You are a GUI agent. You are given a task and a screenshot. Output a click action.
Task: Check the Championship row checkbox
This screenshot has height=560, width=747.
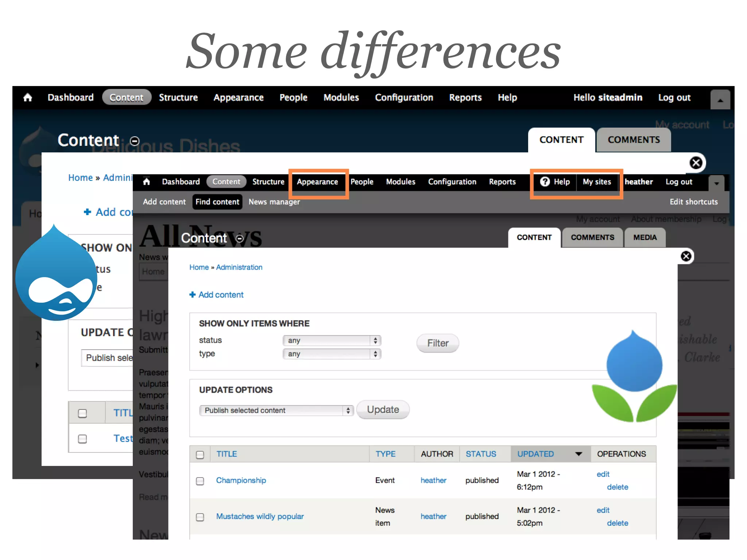pyautogui.click(x=200, y=481)
